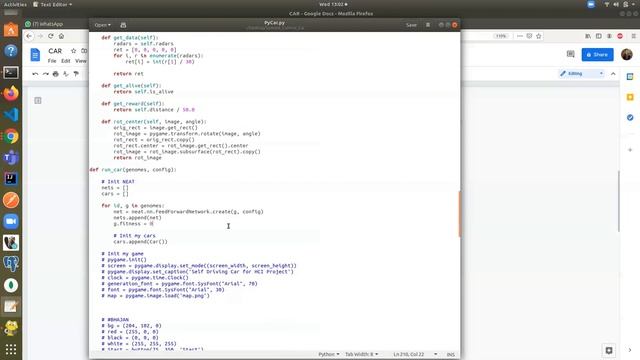The image size is (640, 360).
Task: Reload the page in Firefox
Action: pyautogui.click(x=51, y=36)
